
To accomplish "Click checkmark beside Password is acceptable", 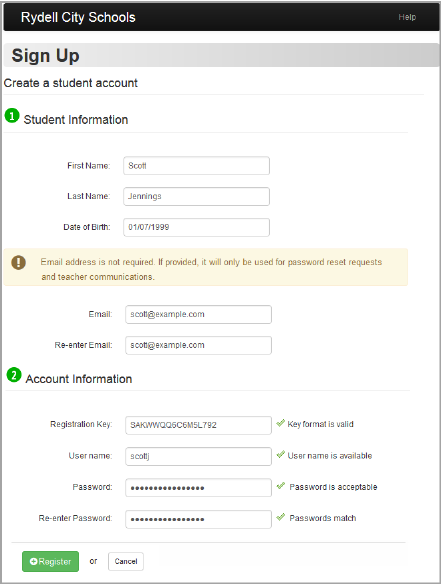I will click(280, 485).
